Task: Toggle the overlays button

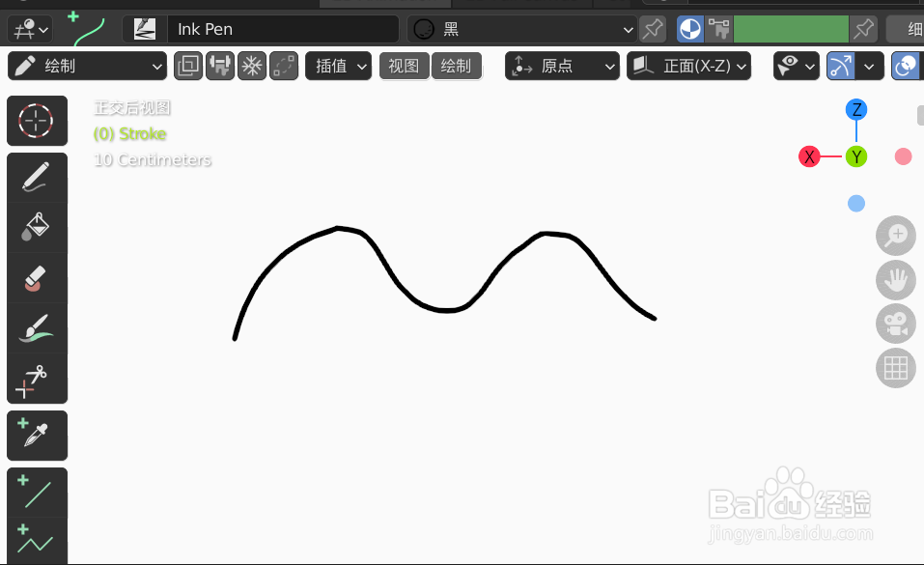Action: coord(907,66)
